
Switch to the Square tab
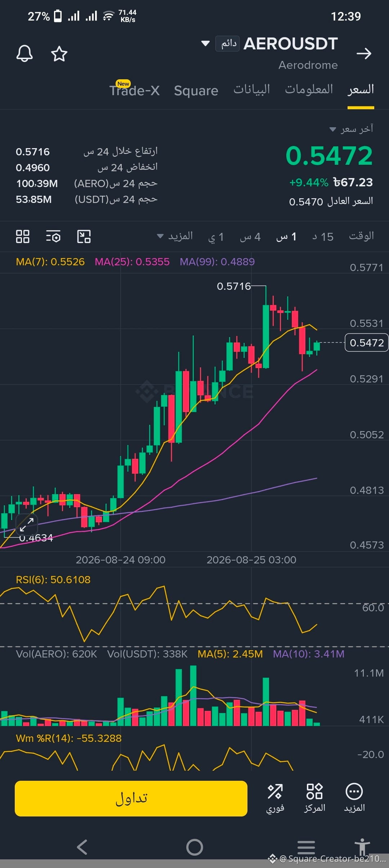coord(196,90)
